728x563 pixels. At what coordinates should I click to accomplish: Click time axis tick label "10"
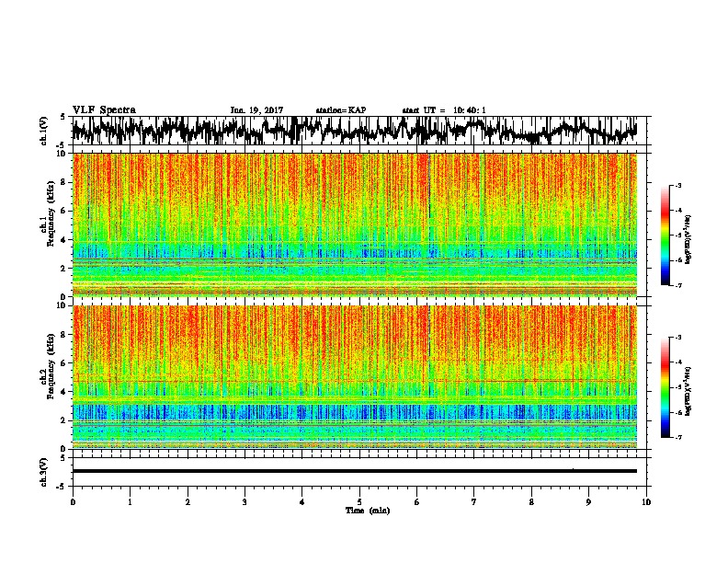point(646,502)
